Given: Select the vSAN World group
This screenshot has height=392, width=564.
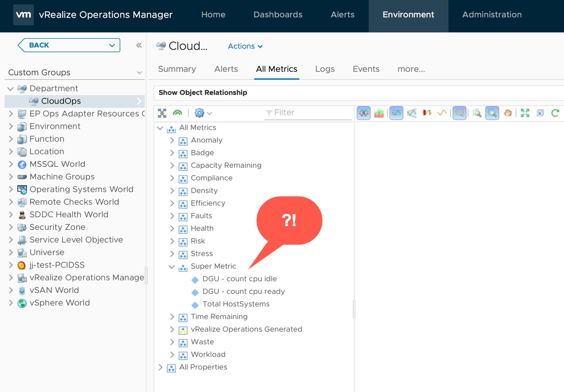Looking at the screenshot, I should coord(54,291).
